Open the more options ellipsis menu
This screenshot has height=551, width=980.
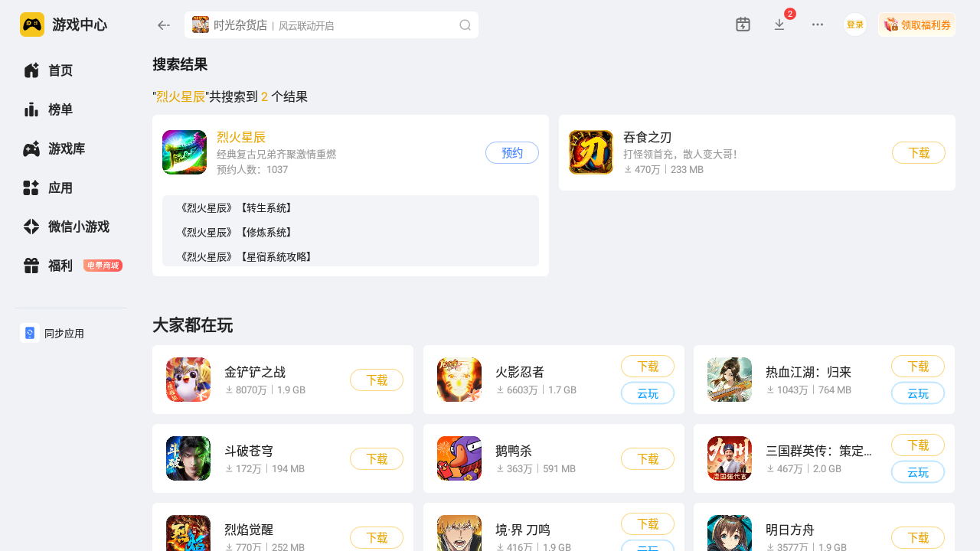[x=818, y=24]
